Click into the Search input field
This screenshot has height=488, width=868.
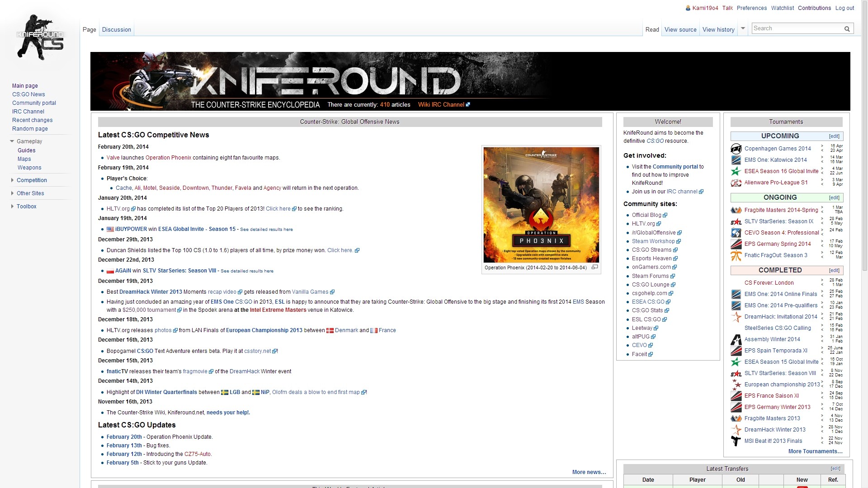tap(797, 28)
